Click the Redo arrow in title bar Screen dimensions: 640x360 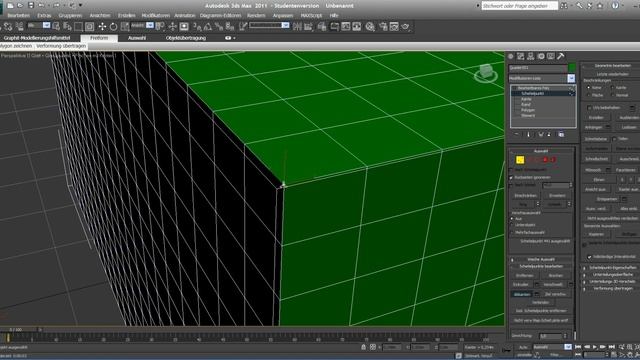(57, 5)
